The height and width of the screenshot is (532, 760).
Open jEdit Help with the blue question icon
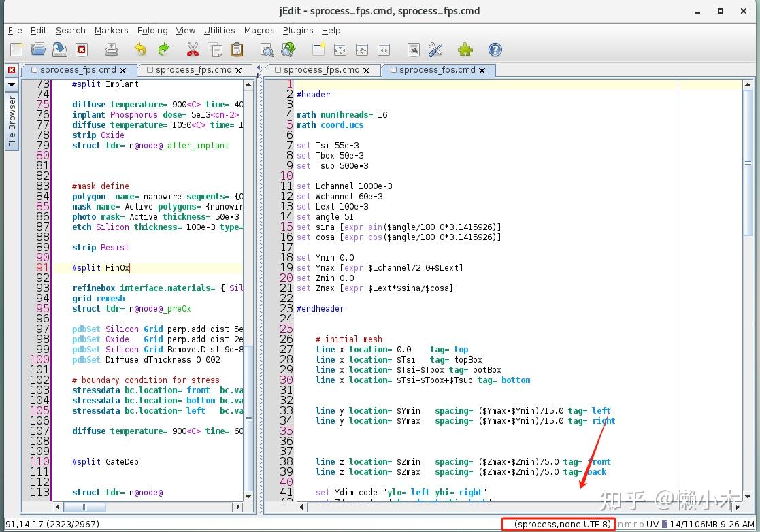(495, 50)
